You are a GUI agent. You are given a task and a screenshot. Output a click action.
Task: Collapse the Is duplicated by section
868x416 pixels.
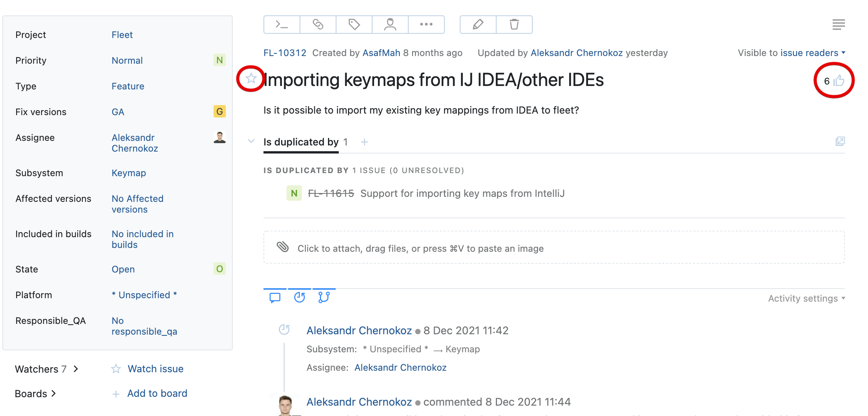(x=251, y=141)
